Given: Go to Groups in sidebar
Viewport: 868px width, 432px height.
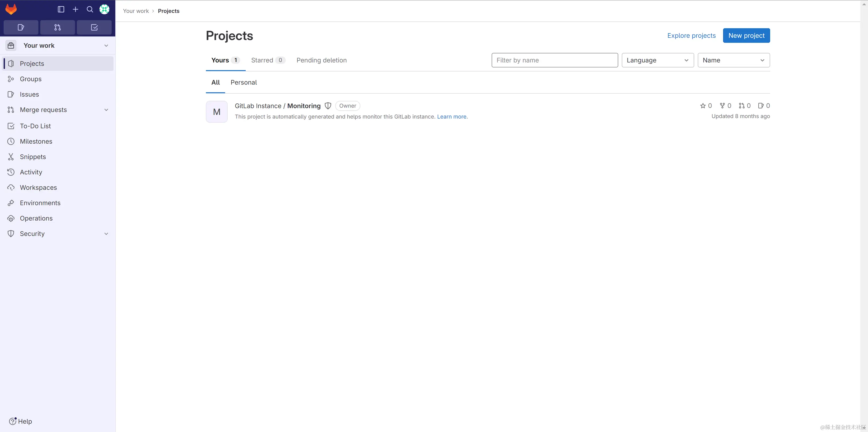Looking at the screenshot, I should point(58,79).
